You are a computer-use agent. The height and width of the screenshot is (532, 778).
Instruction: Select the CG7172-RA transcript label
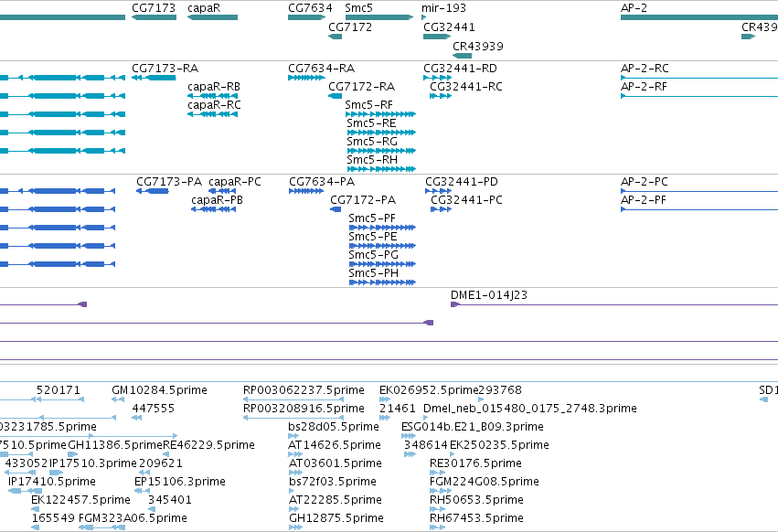(362, 87)
